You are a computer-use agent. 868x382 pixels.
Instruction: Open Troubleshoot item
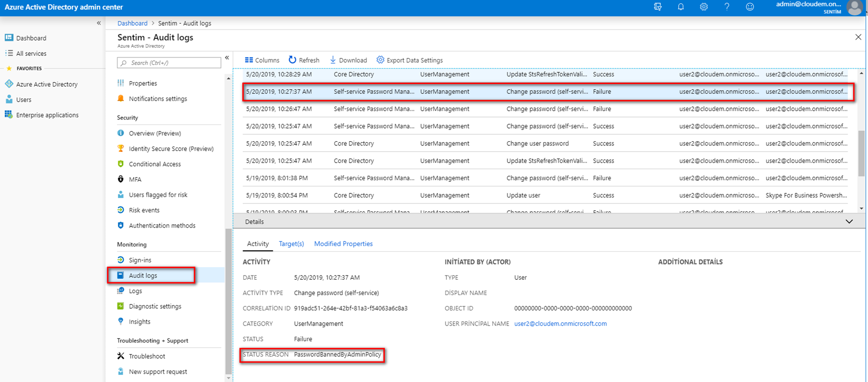pyautogui.click(x=147, y=356)
